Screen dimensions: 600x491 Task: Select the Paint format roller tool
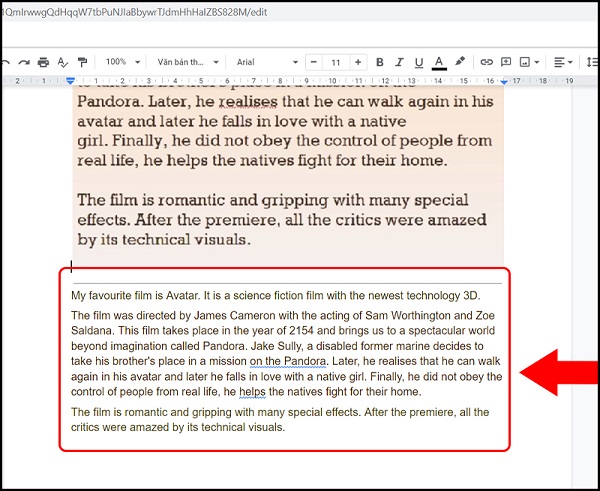82,62
